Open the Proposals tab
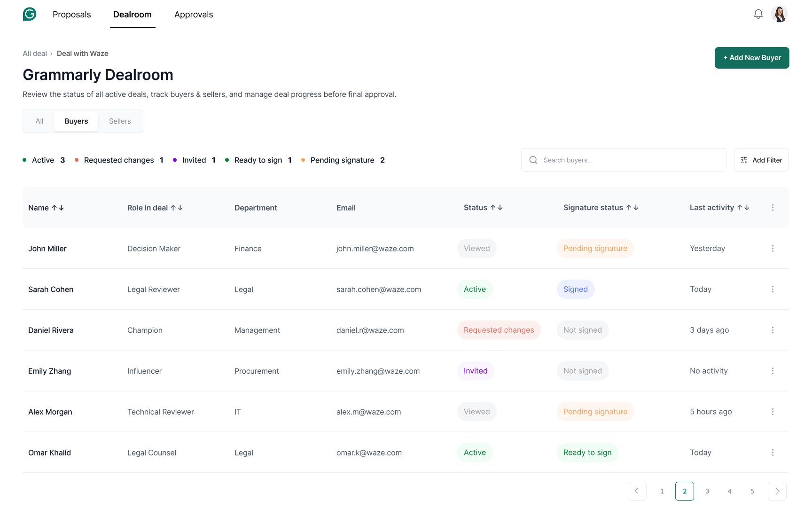 [72, 15]
